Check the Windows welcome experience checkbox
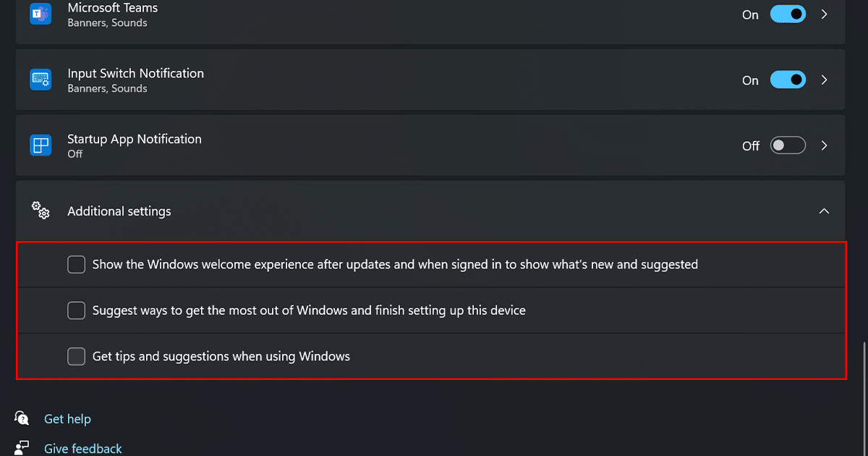The height and width of the screenshot is (456, 868). coord(77,264)
